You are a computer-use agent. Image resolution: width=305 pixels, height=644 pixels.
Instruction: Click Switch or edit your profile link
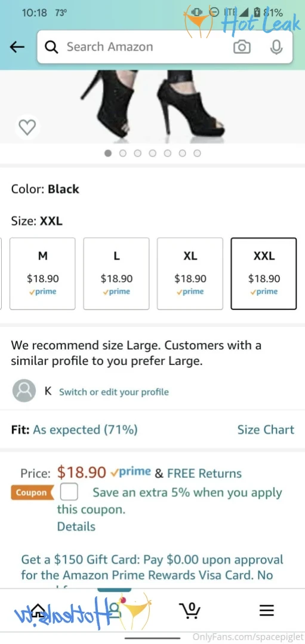point(114,392)
